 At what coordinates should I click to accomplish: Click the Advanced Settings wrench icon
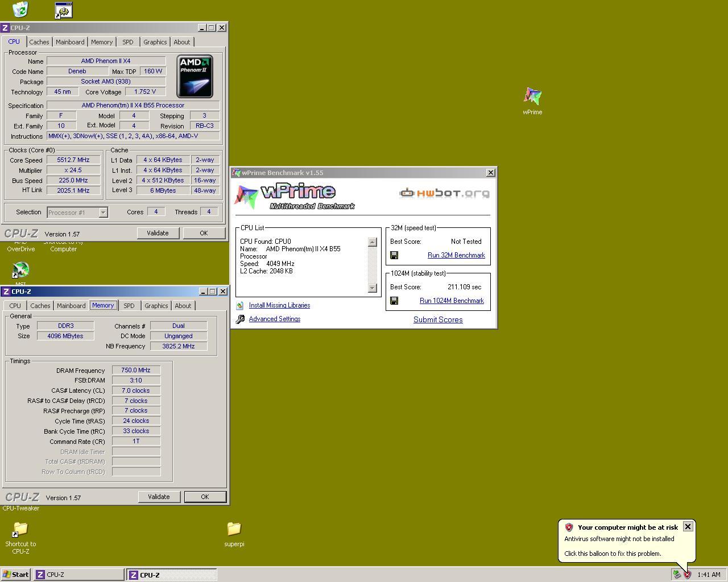(x=240, y=319)
